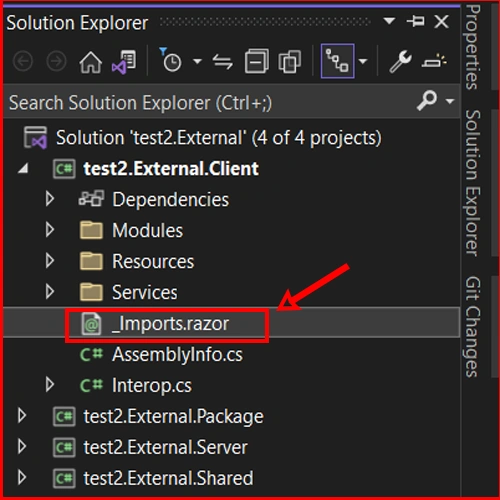Open the Pending Changes Filter dropdown arrow
The image size is (500, 500).
tap(197, 61)
